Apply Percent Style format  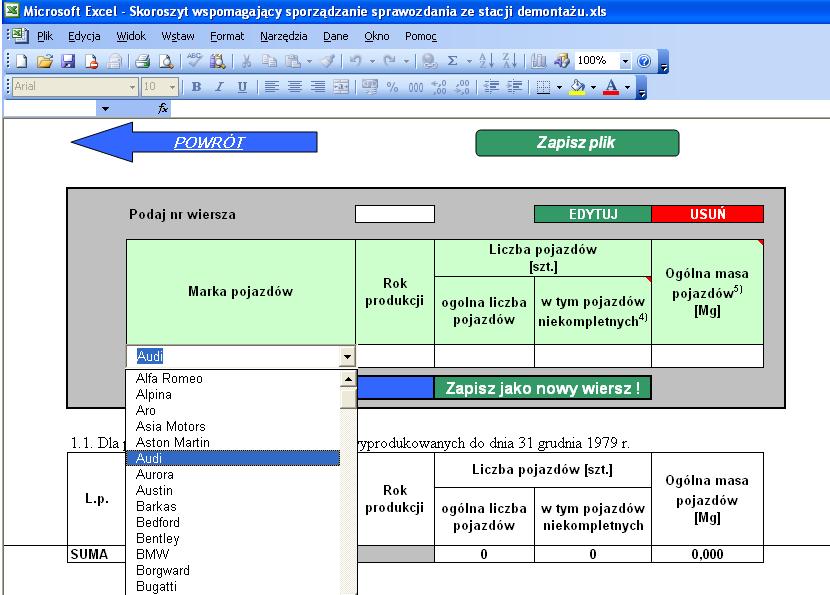pyautogui.click(x=392, y=87)
